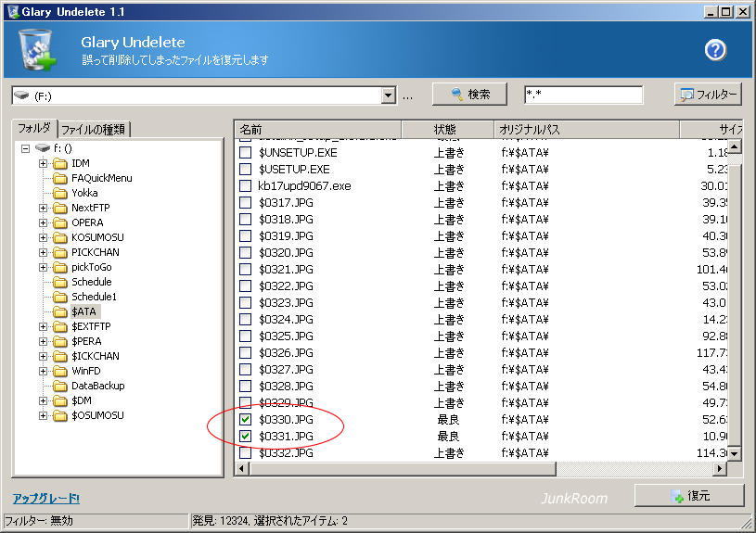The width and height of the screenshot is (756, 533).
Task: Click the $ICKCHAN folder icon
Action: 60,357
